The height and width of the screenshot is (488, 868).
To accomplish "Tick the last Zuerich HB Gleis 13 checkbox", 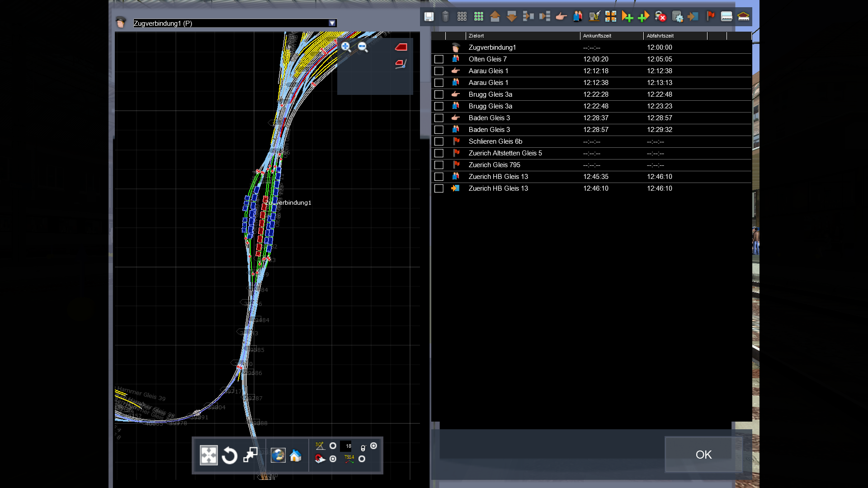I will [439, 188].
